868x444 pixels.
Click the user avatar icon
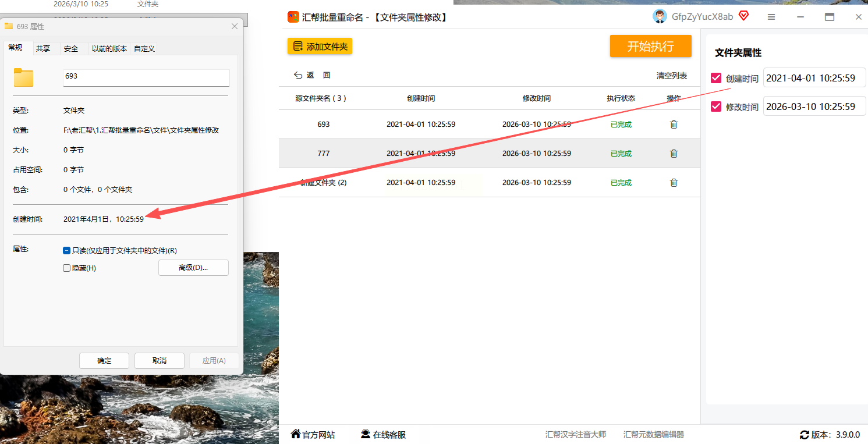coord(660,17)
